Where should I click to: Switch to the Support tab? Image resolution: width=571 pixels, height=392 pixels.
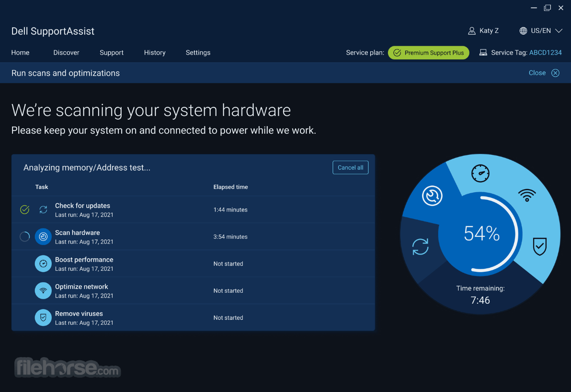pos(112,52)
